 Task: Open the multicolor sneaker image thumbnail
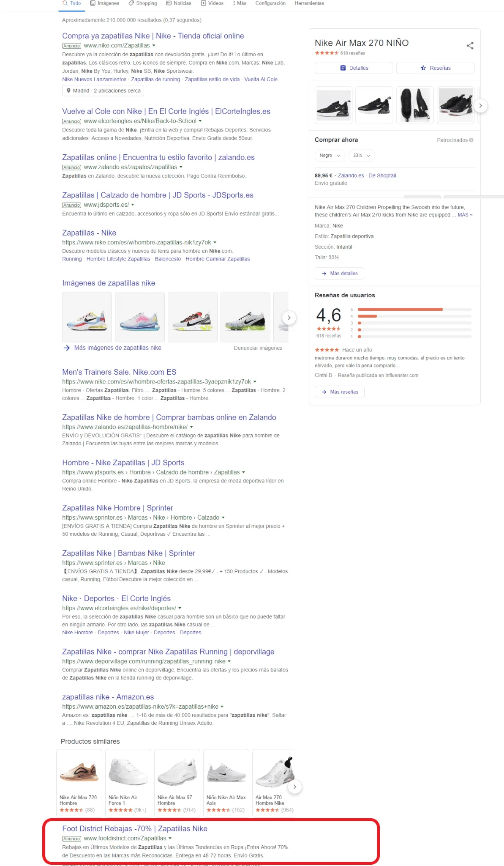[87, 317]
